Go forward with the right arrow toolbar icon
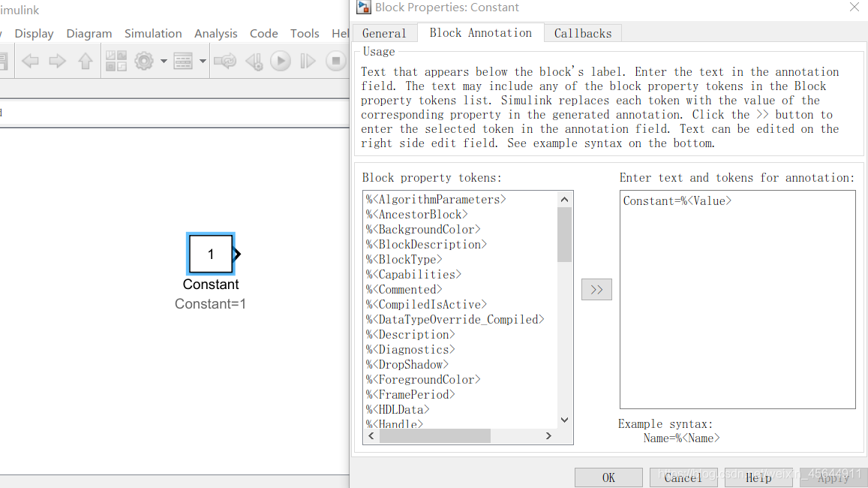Image resolution: width=868 pixels, height=488 pixels. (57, 61)
